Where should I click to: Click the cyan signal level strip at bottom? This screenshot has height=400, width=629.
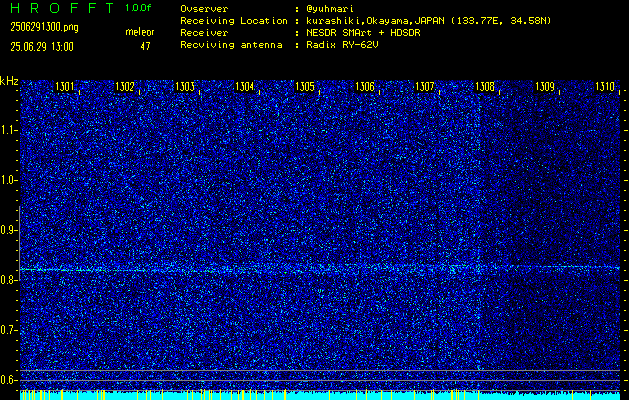point(320,396)
